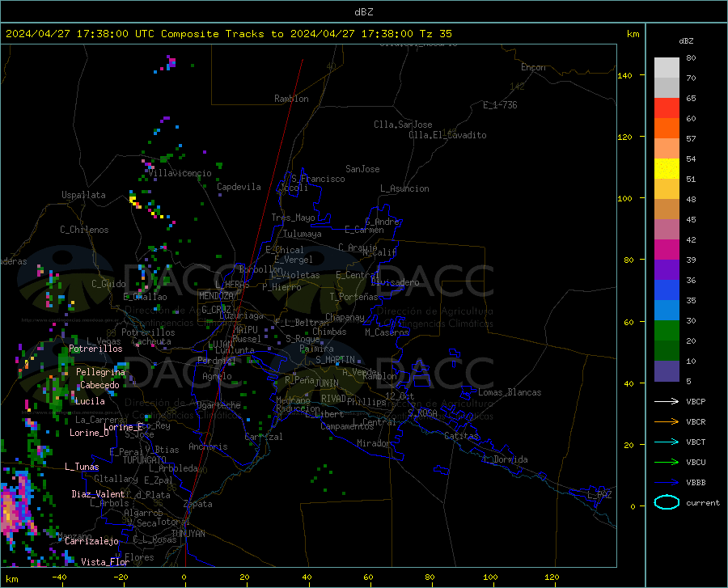Click the golden 51 dBZ color swatch
Viewport: 728px width, 588px height.
[x=667, y=189]
